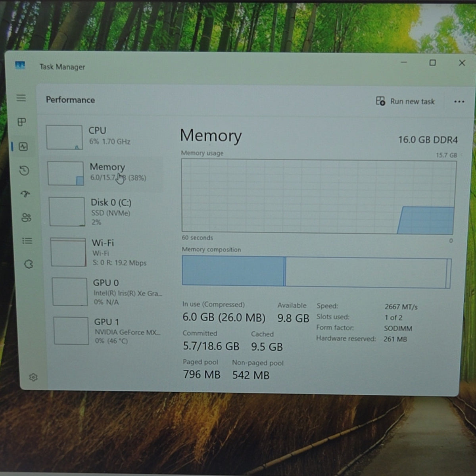Open the three-dot more options menu
Image resolution: width=476 pixels, height=476 pixels.
click(459, 102)
